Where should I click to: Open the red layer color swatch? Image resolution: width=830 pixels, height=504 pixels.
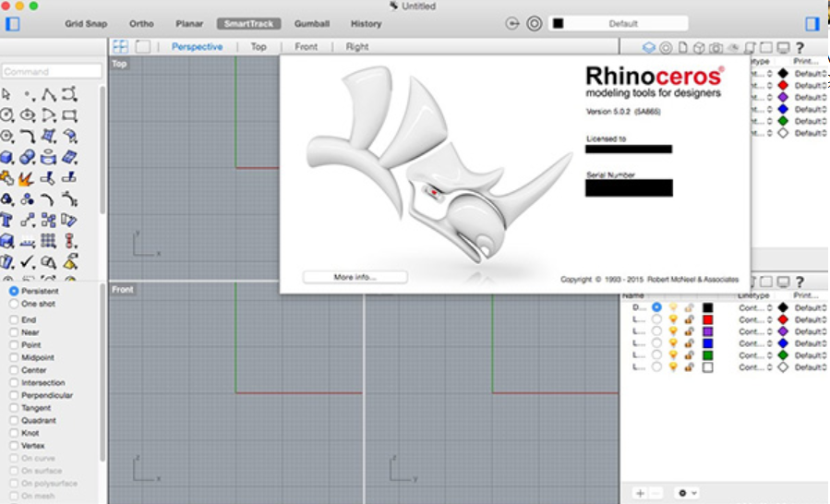[708, 319]
